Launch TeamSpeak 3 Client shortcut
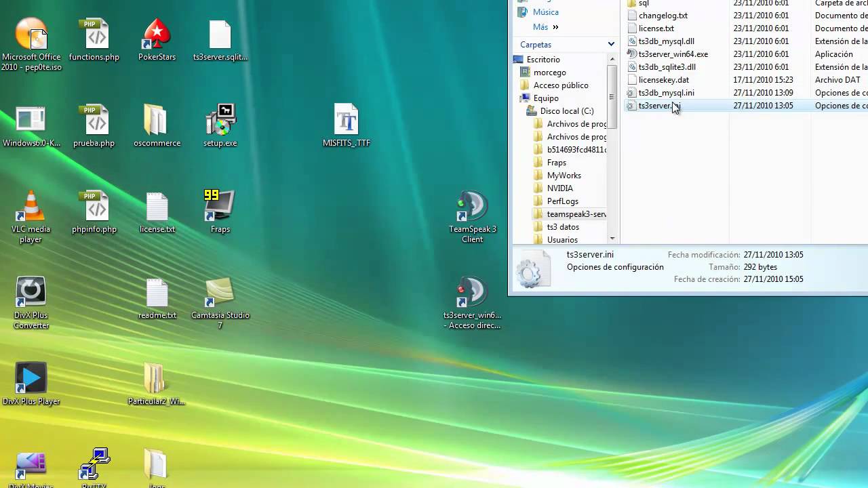This screenshot has width=868, height=488. 473,217
